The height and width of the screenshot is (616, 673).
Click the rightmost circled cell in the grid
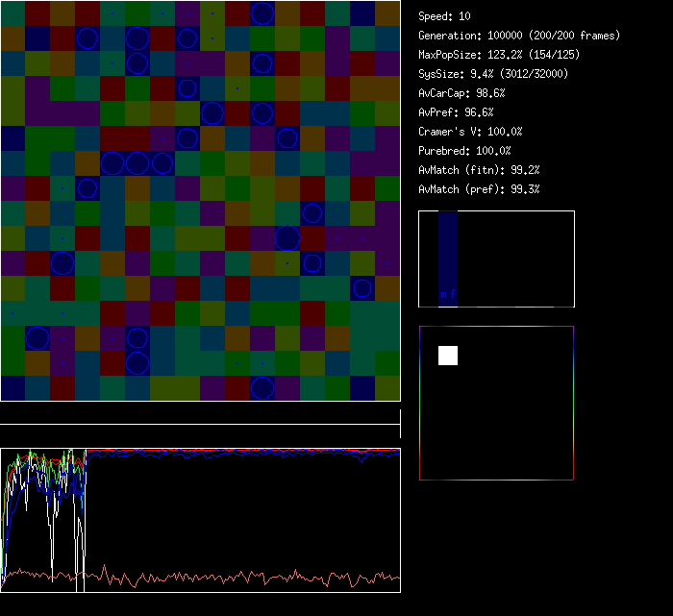pyautogui.click(x=362, y=287)
